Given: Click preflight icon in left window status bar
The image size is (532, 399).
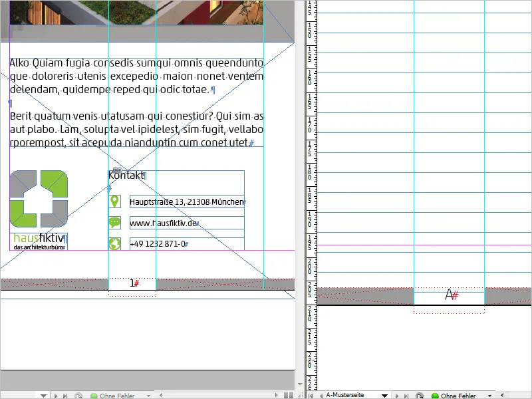Looking at the screenshot, I should [x=78, y=396].
